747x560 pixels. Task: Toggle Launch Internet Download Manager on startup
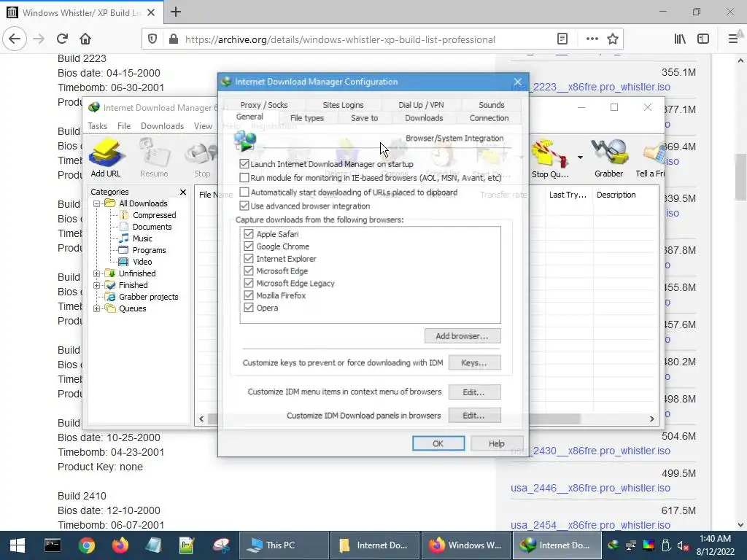244,164
